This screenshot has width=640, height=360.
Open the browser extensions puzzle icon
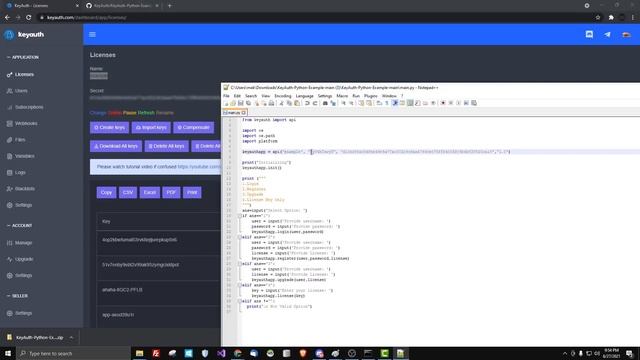611,18
